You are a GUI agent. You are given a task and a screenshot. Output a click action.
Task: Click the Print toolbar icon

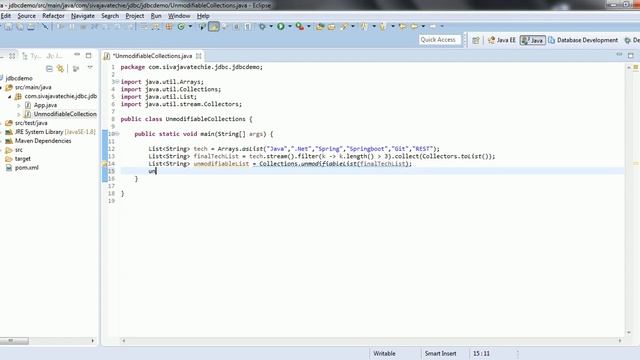[x=31, y=27]
